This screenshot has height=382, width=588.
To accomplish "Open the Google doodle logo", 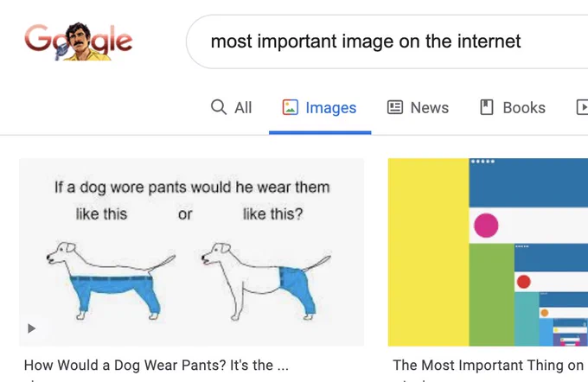I will pyautogui.click(x=79, y=41).
